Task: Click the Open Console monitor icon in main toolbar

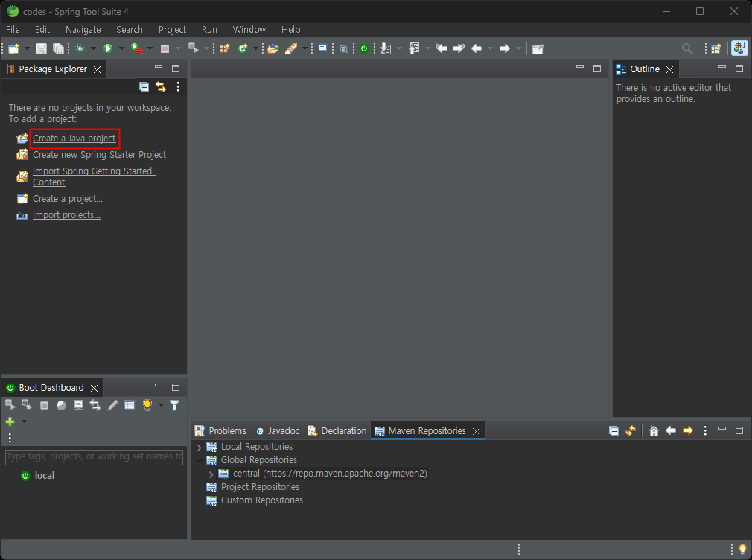Action: tap(323, 48)
